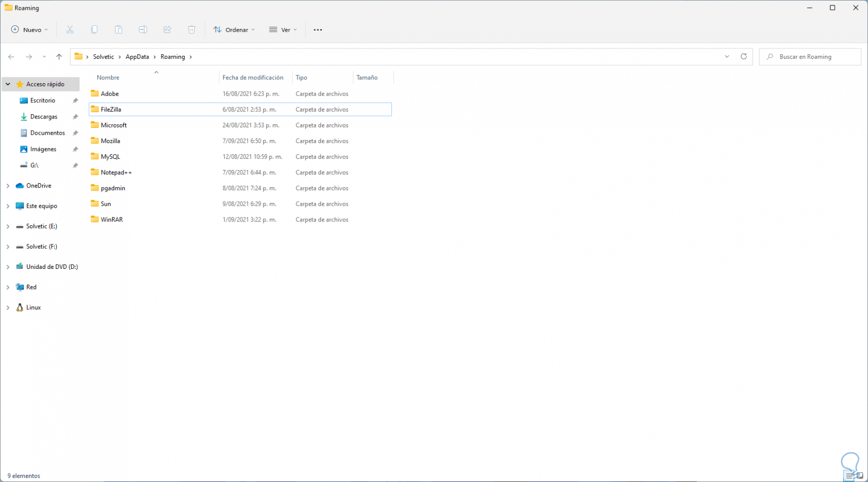This screenshot has width=868, height=482.
Task: Open the three-dots more options menu
Action: 318,30
